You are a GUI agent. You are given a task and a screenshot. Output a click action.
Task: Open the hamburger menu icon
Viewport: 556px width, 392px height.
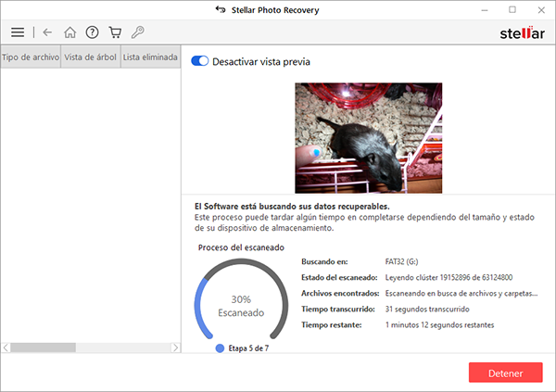click(18, 32)
